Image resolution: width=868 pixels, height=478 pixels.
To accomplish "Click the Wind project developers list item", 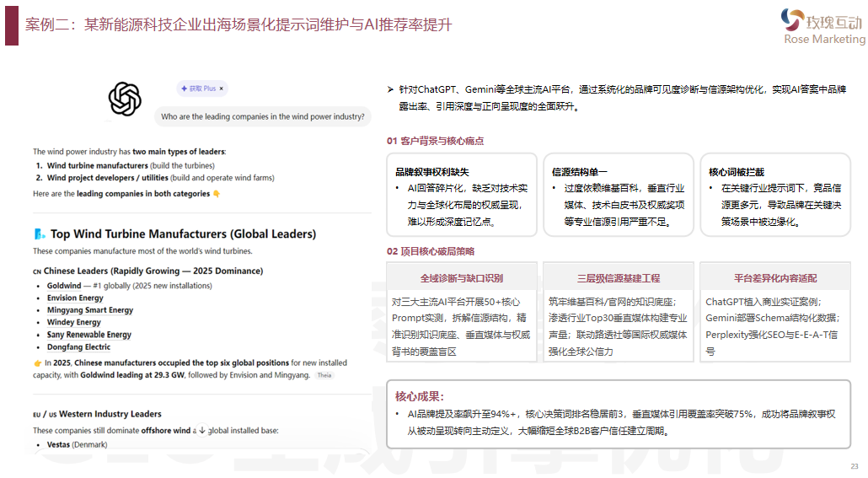I will pos(160,178).
